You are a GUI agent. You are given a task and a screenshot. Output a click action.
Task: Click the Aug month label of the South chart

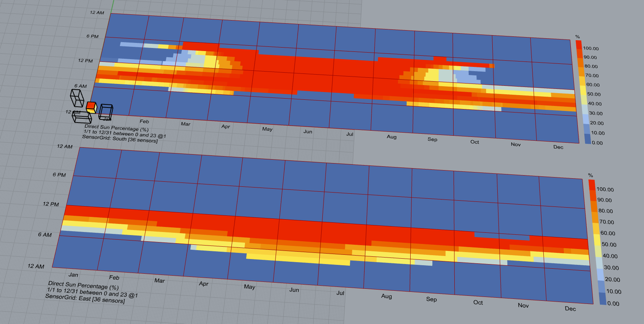coord(392,137)
